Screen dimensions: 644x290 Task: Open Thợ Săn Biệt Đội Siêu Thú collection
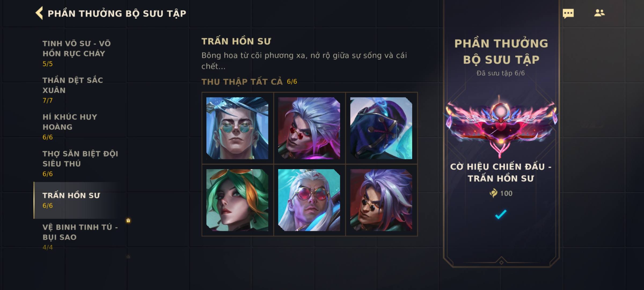coord(80,163)
